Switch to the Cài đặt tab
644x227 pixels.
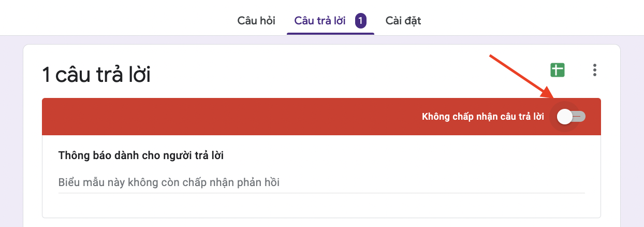[x=403, y=21]
